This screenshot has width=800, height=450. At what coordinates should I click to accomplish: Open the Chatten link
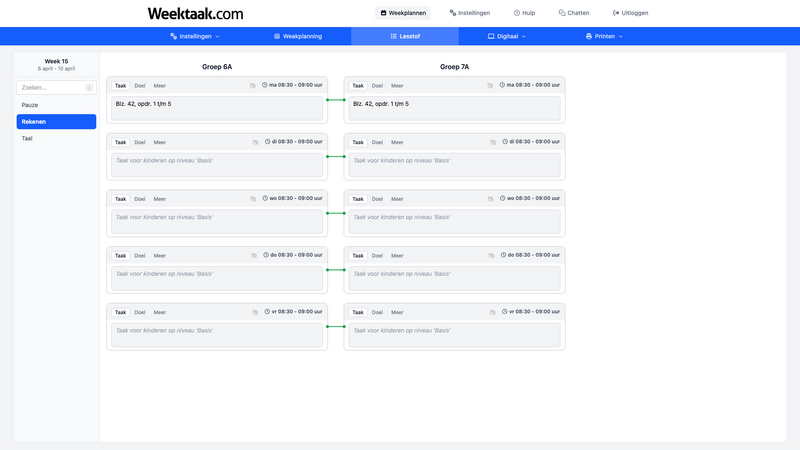pyautogui.click(x=574, y=13)
